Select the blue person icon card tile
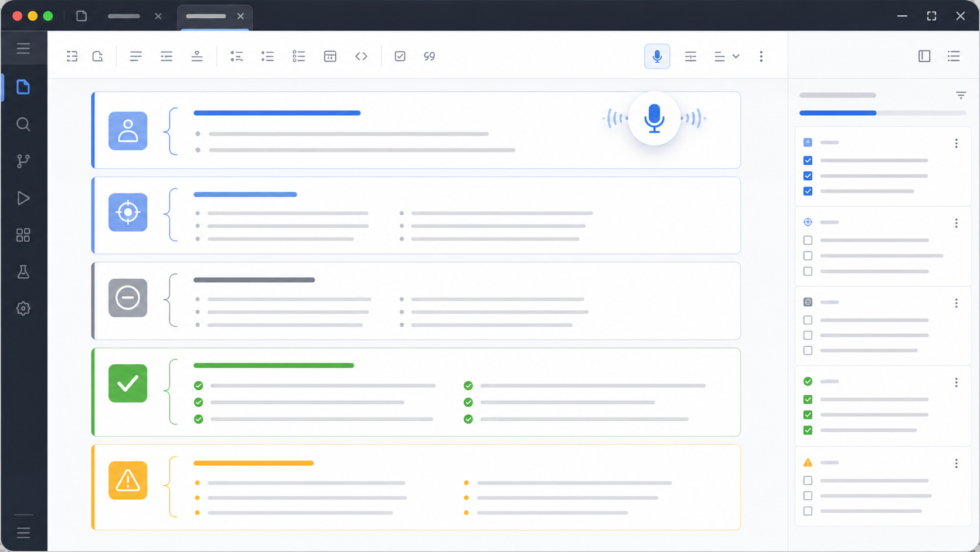This screenshot has width=980, height=552. click(x=128, y=131)
